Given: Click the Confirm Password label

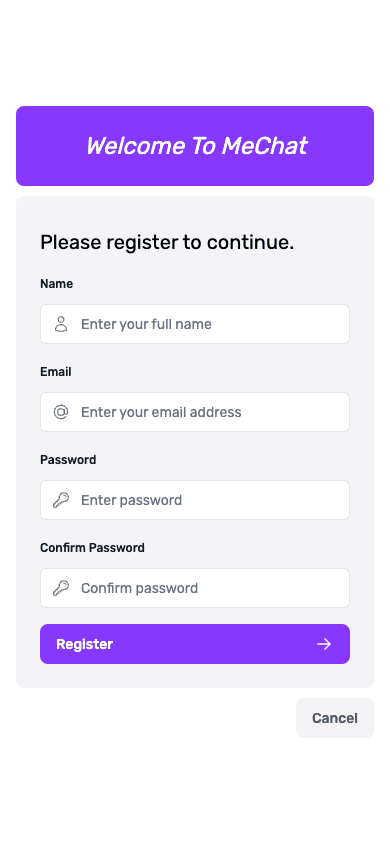Looking at the screenshot, I should [x=93, y=547].
